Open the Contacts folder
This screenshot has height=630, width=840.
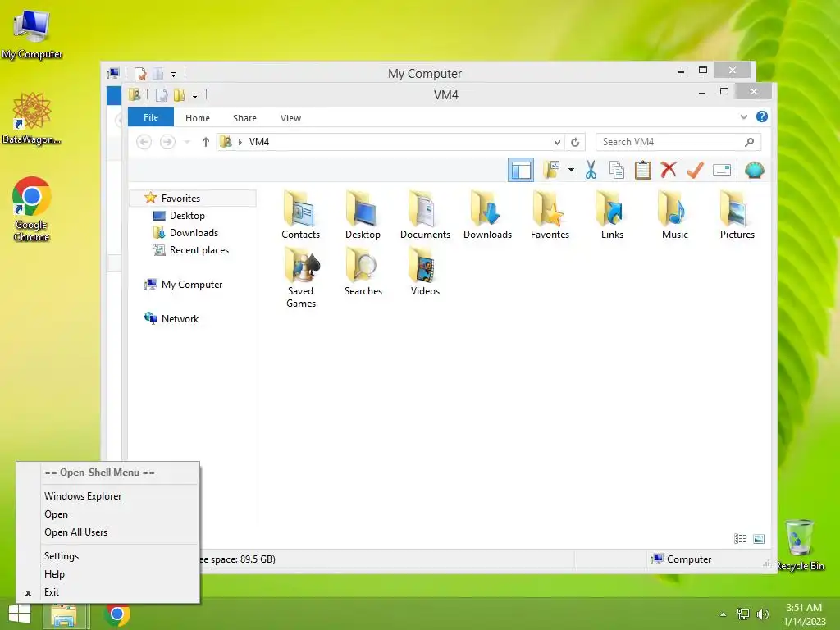click(300, 216)
